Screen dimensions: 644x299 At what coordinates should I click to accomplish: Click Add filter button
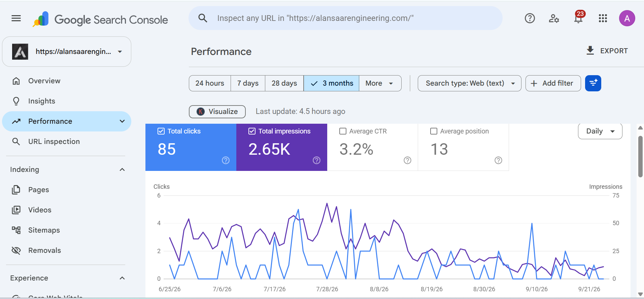click(x=553, y=83)
